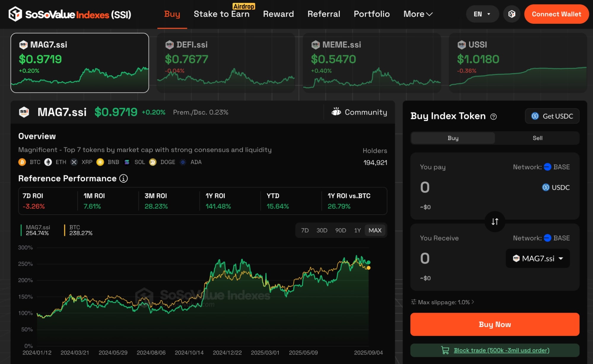Switch to the Sell toggle
The width and height of the screenshot is (593, 364).
pos(537,138)
